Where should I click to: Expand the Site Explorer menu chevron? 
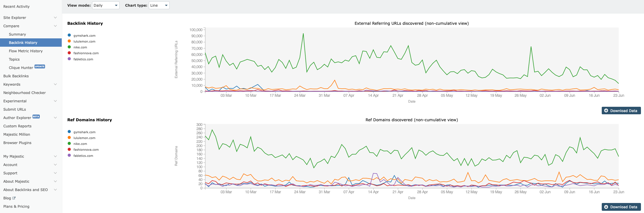55,18
